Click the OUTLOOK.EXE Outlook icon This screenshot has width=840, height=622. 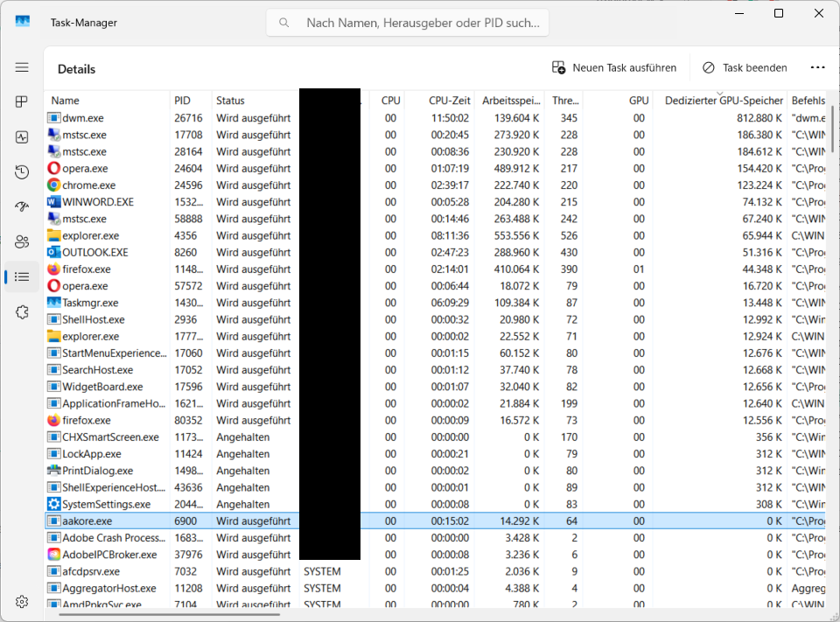[53, 252]
